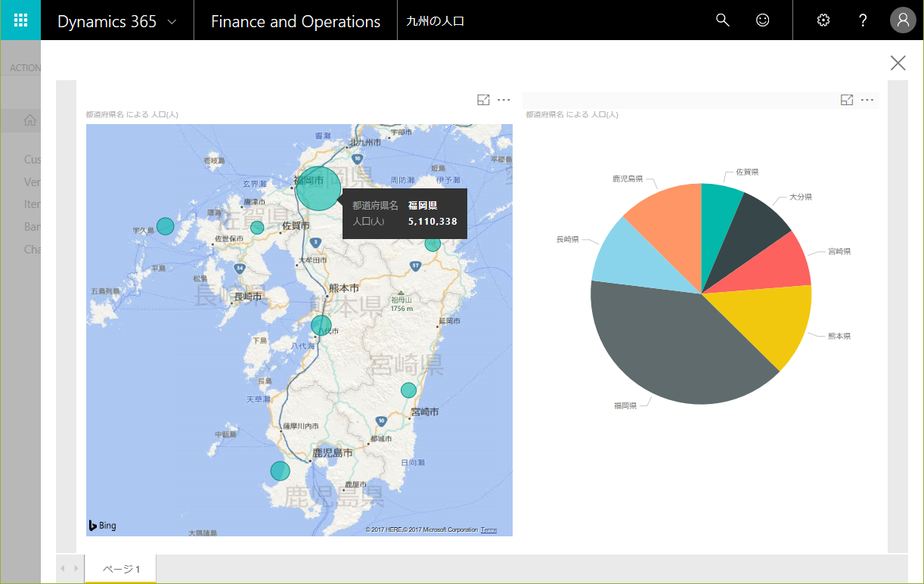Click the 5,110,338 value in tooltip
The image size is (924, 584).
click(x=433, y=222)
